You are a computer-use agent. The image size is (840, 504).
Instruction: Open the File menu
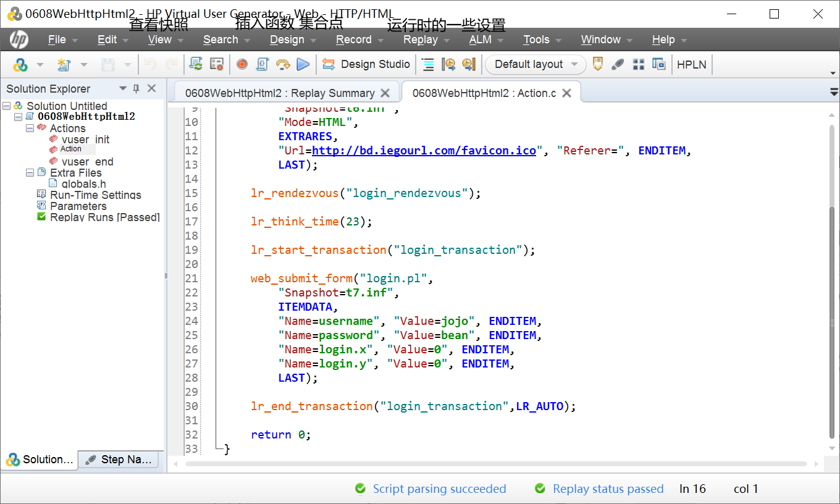click(x=63, y=40)
